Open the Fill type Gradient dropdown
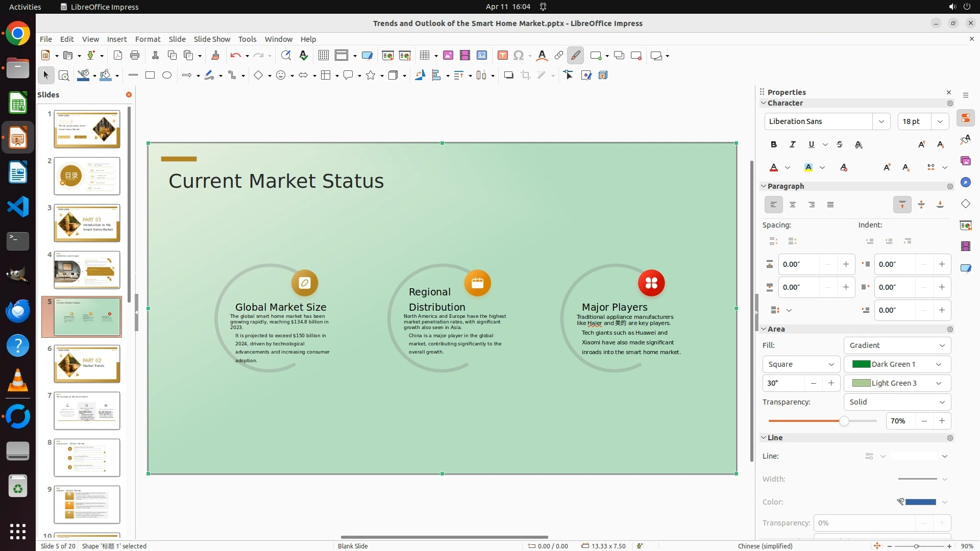 897,345
